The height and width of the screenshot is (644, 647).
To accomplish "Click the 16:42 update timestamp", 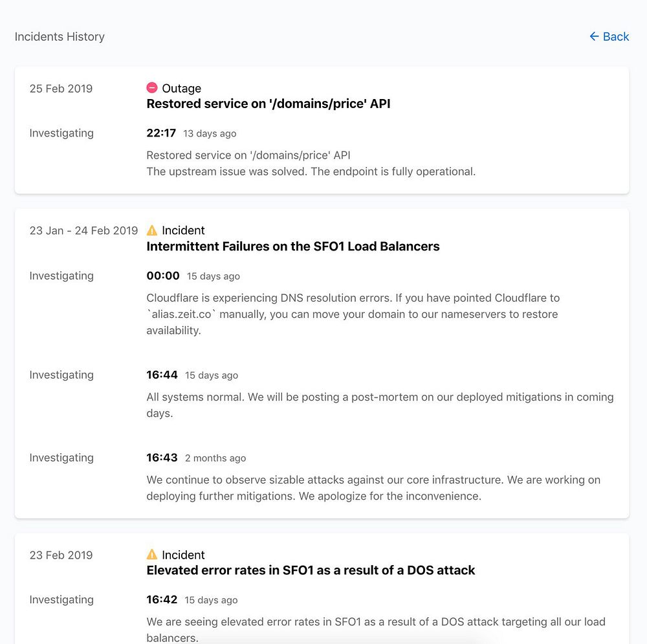I will point(162,599).
